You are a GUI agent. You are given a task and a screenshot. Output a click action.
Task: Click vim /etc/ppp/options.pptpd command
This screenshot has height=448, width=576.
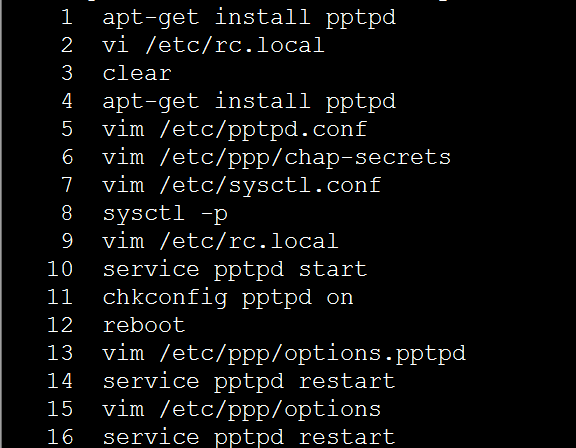284,354
